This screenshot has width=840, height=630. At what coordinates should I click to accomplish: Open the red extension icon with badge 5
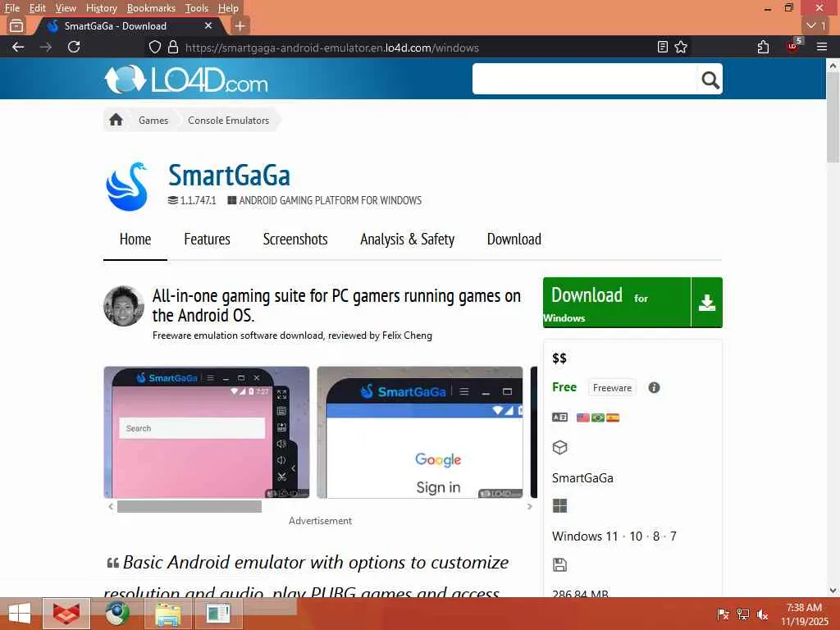pyautogui.click(x=793, y=46)
